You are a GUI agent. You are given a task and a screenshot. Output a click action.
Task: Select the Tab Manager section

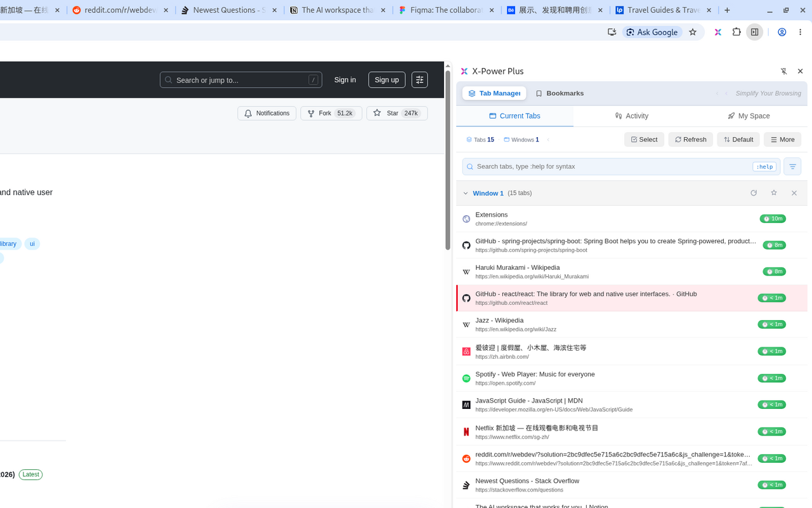pyautogui.click(x=494, y=93)
